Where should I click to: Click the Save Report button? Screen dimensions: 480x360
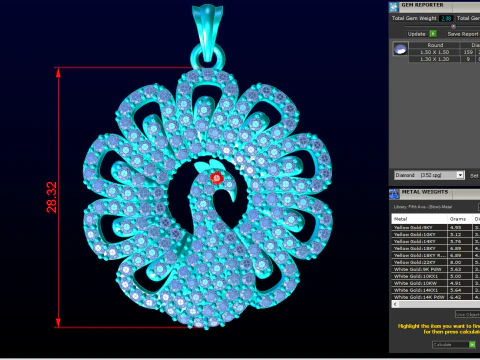pos(463,34)
